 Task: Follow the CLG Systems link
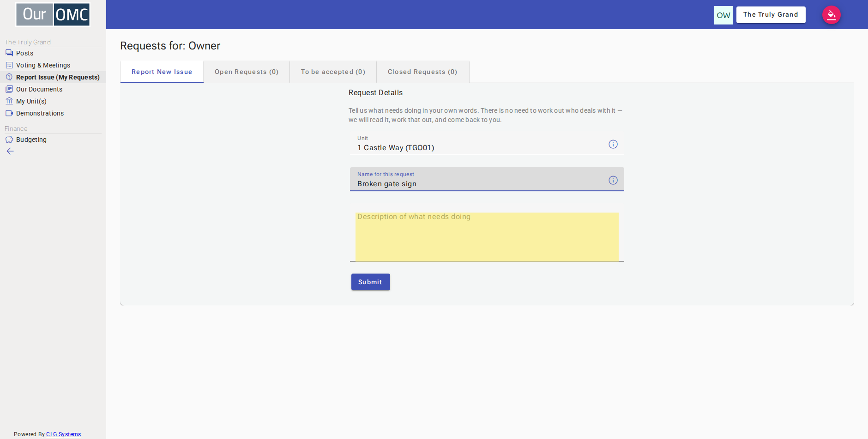(x=64, y=434)
